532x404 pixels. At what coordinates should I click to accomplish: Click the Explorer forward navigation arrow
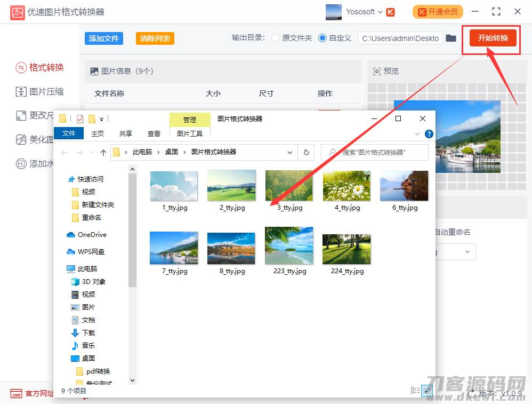pos(80,153)
